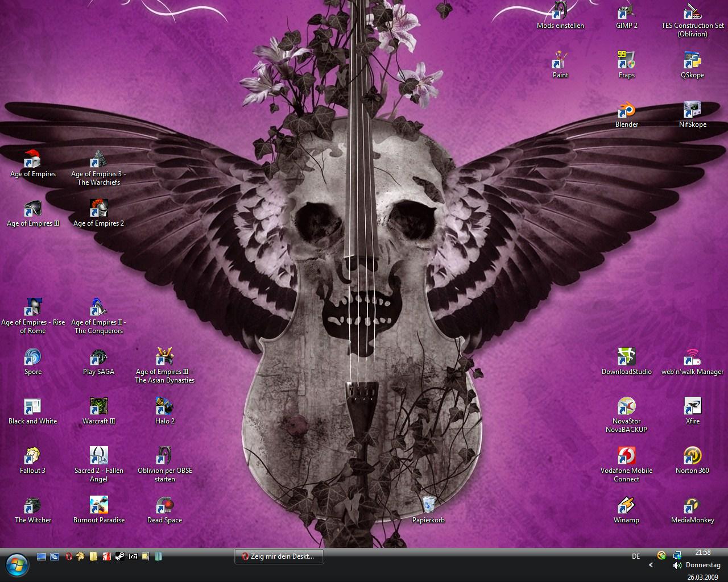Click the Fallout 3 shortcut
This screenshot has height=582, width=728.
[33, 458]
